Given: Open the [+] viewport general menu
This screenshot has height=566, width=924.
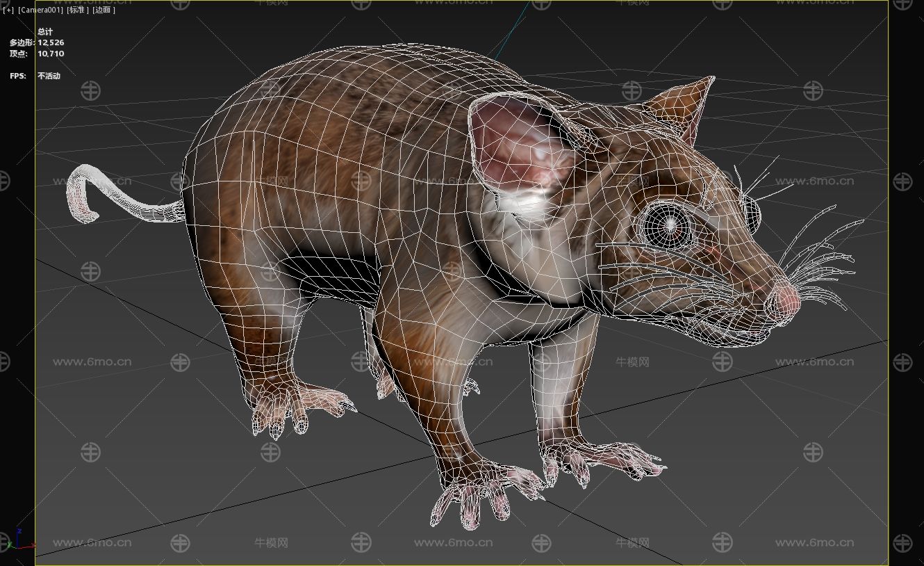Looking at the screenshot, I should pyautogui.click(x=8, y=10).
